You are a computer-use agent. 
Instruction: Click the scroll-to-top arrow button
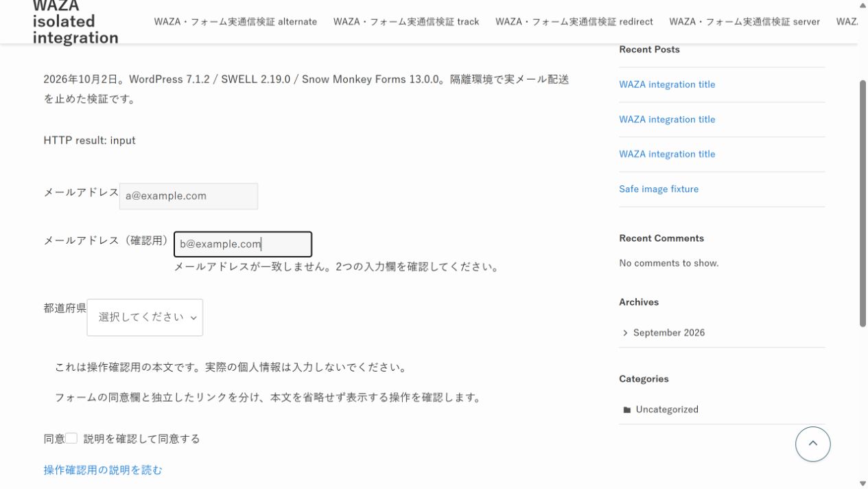click(812, 444)
